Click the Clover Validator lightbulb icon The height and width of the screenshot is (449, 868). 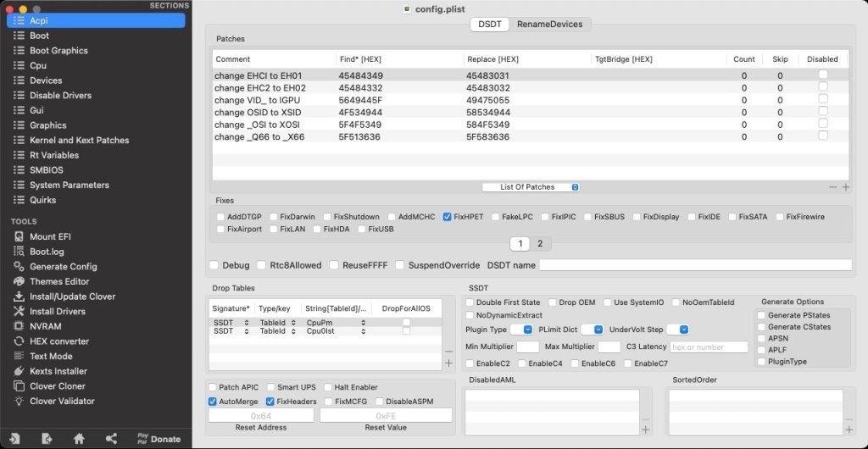pos(18,401)
